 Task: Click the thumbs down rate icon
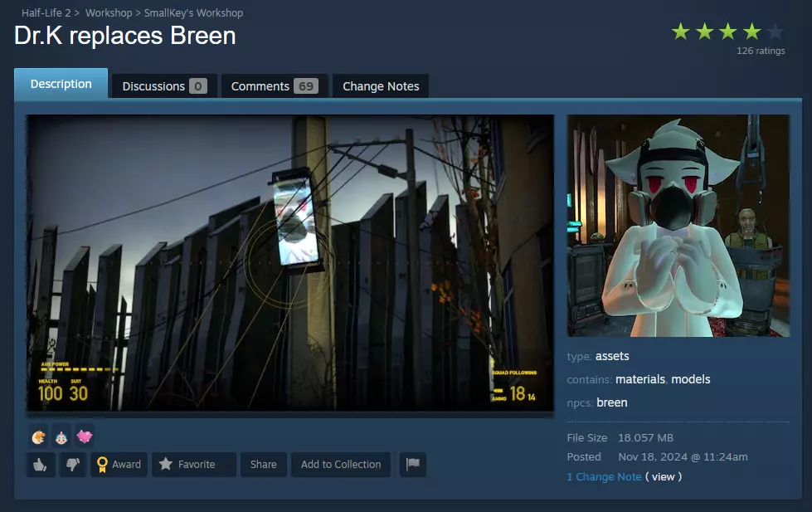tap(73, 465)
